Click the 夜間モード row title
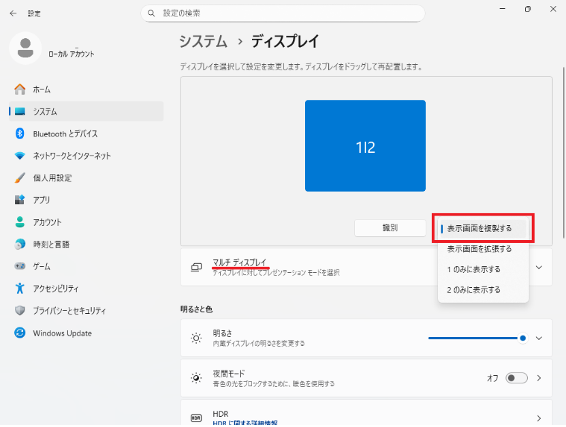This screenshot has height=427, width=566. pos(229,373)
